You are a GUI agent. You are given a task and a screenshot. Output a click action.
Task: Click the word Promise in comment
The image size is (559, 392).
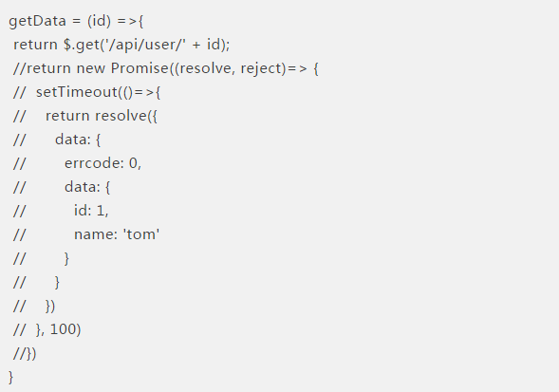pos(140,68)
